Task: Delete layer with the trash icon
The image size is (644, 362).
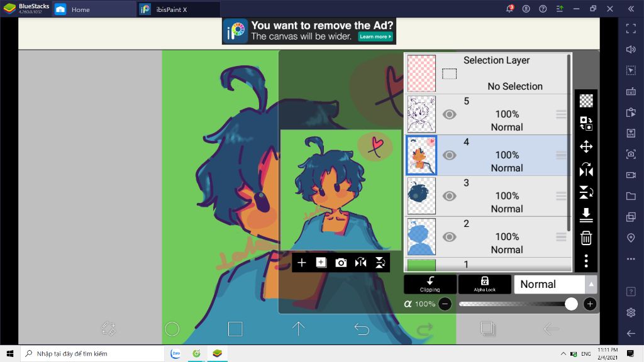Action: coord(586,238)
